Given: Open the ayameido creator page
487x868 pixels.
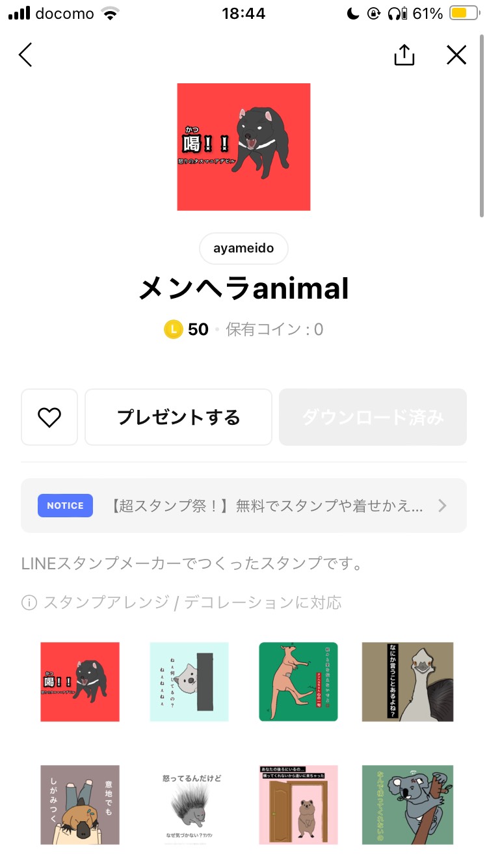Looking at the screenshot, I should point(244,249).
